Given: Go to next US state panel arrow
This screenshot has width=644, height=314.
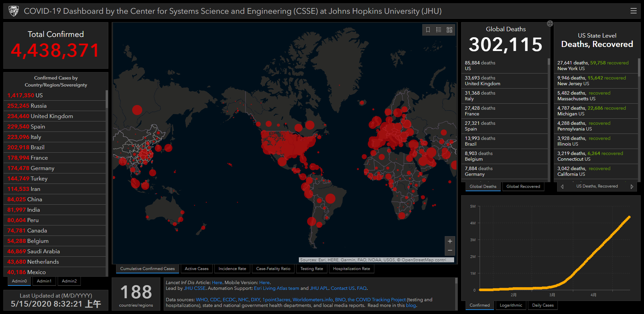Looking at the screenshot, I should tap(632, 187).
